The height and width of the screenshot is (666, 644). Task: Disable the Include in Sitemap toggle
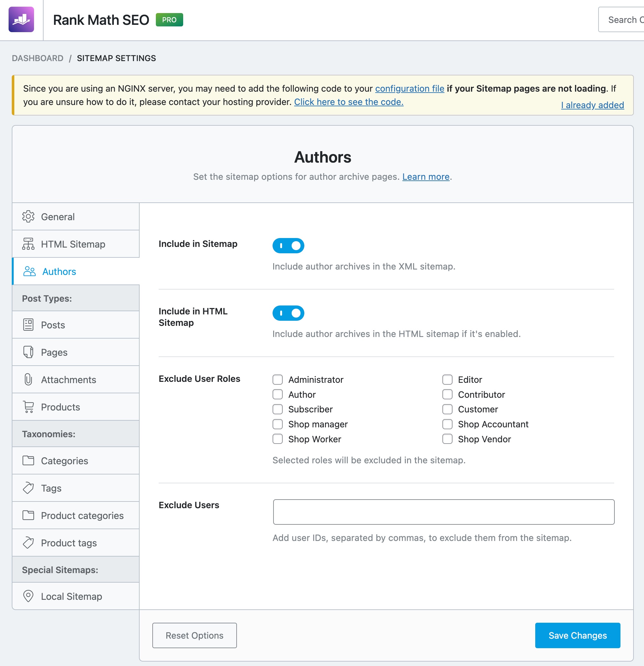[288, 245]
